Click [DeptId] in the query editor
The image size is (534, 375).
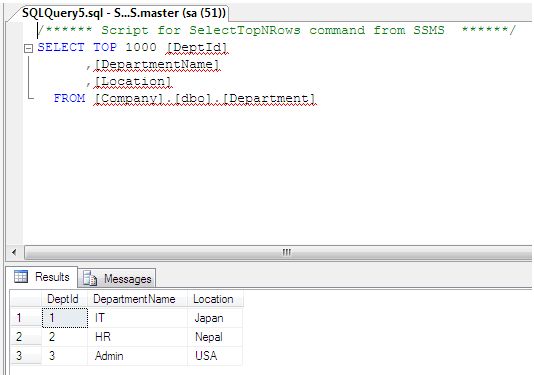[197, 47]
